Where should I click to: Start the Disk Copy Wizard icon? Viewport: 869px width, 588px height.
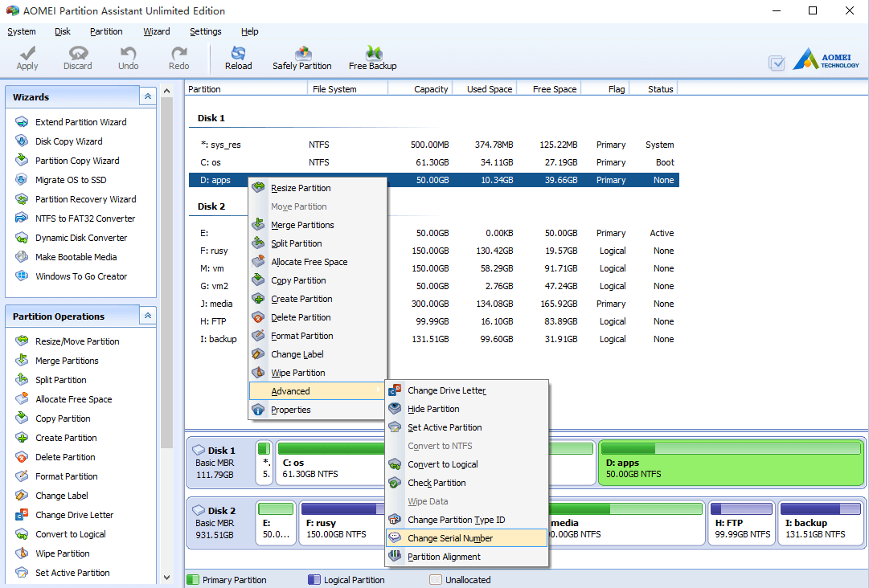(x=22, y=141)
